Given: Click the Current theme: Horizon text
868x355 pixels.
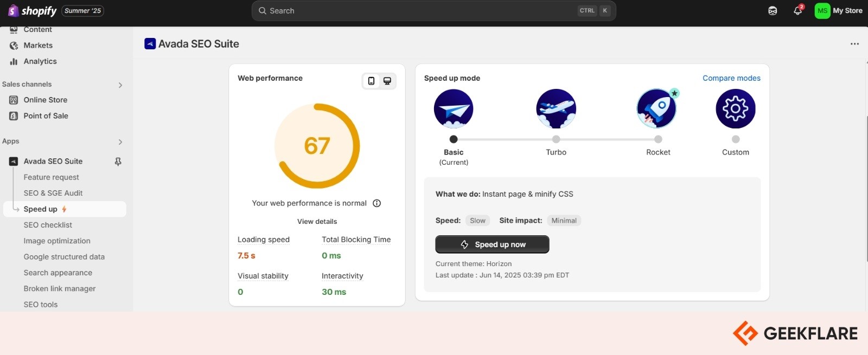Looking at the screenshot, I should click(x=474, y=264).
